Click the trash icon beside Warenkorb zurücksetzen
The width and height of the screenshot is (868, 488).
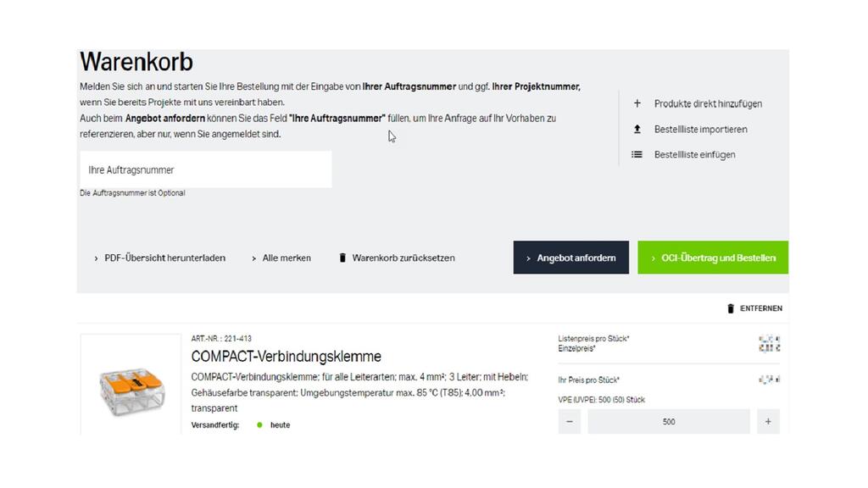342,258
